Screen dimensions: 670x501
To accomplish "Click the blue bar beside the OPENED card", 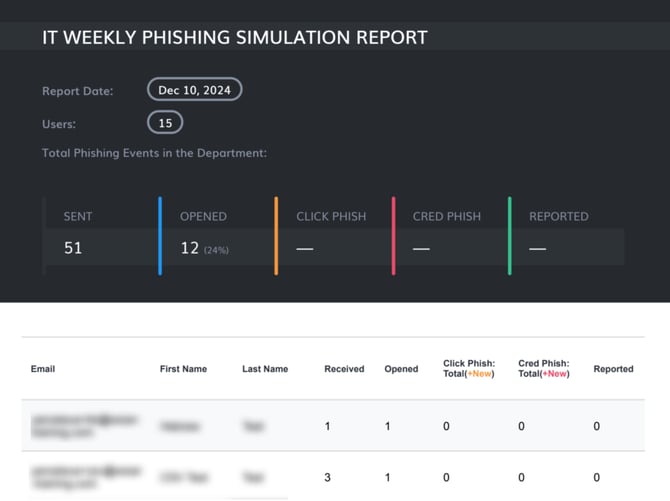I will (x=160, y=235).
